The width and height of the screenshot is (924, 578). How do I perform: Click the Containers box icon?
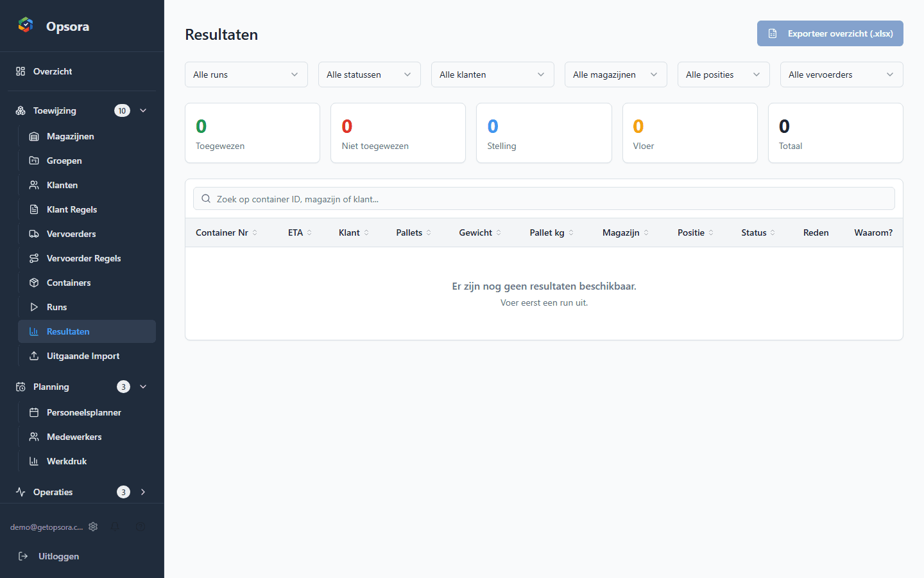(x=35, y=283)
